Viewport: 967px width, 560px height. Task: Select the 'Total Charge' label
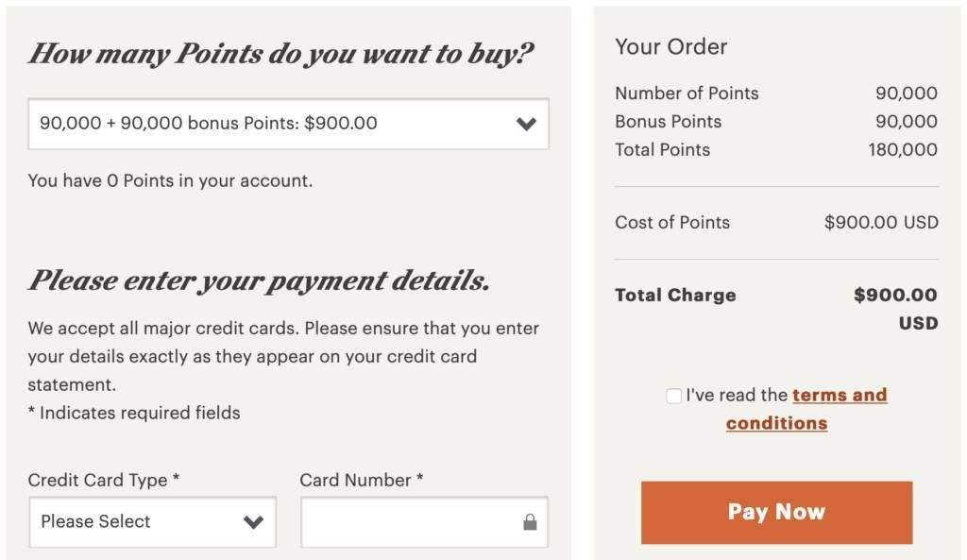click(x=675, y=295)
